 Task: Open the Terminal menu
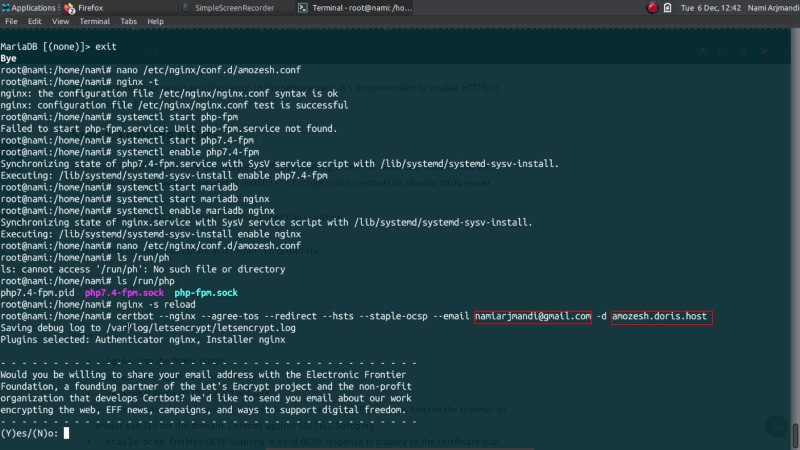(x=94, y=21)
